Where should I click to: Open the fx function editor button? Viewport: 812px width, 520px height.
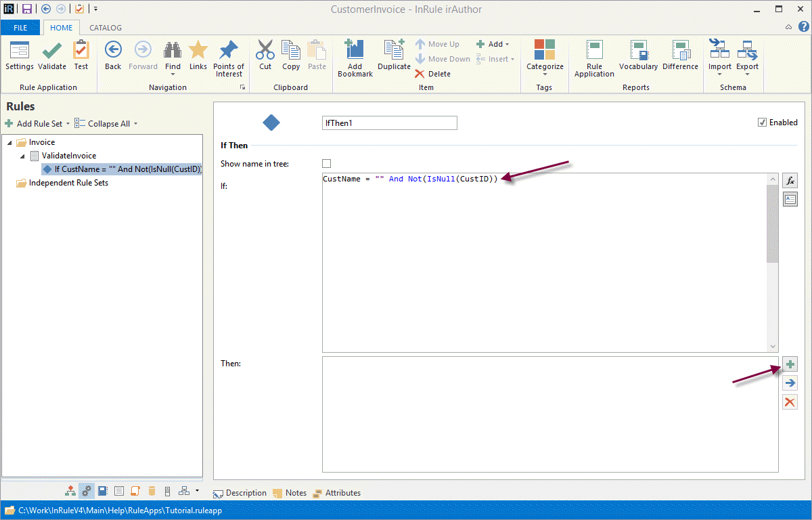click(790, 180)
